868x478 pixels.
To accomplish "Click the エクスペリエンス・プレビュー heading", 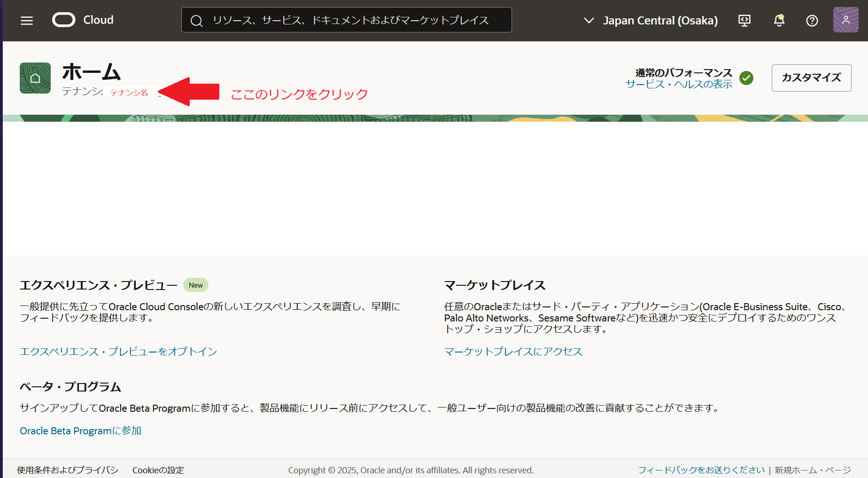I will [x=99, y=285].
